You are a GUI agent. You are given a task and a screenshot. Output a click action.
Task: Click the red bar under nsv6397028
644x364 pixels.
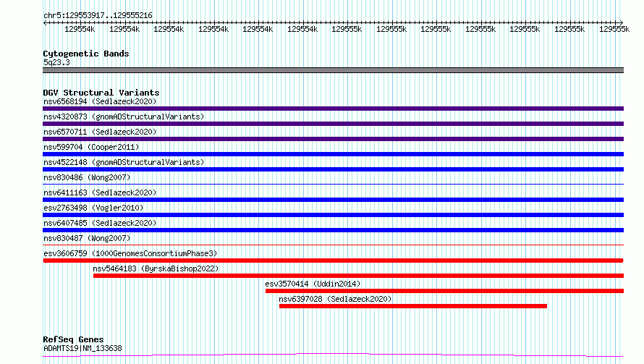pyautogui.click(x=413, y=306)
